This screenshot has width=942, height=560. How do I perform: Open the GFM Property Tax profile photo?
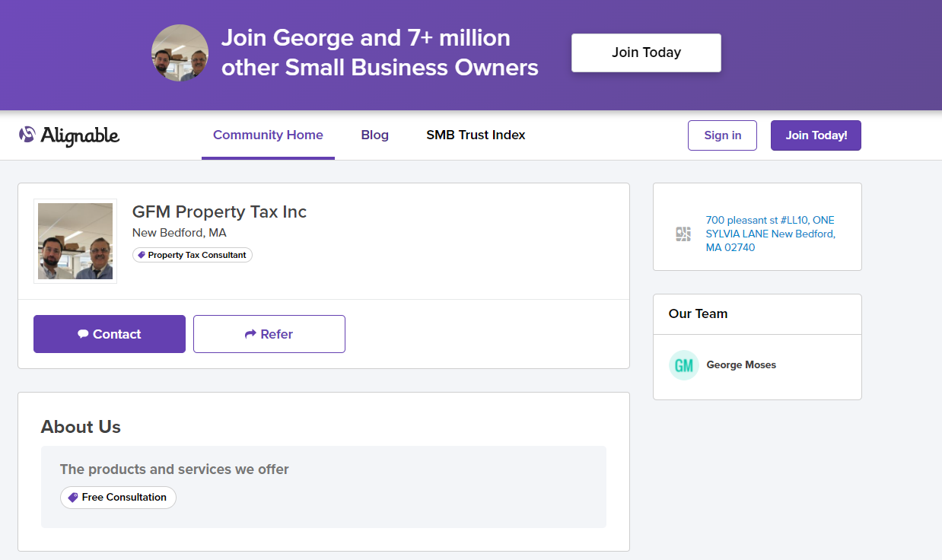pos(75,241)
